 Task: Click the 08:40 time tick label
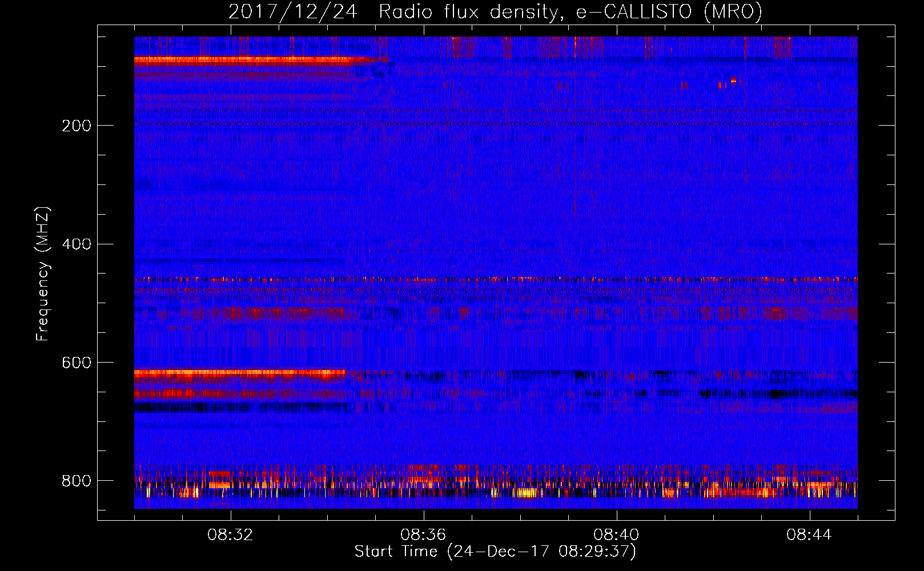point(616,535)
